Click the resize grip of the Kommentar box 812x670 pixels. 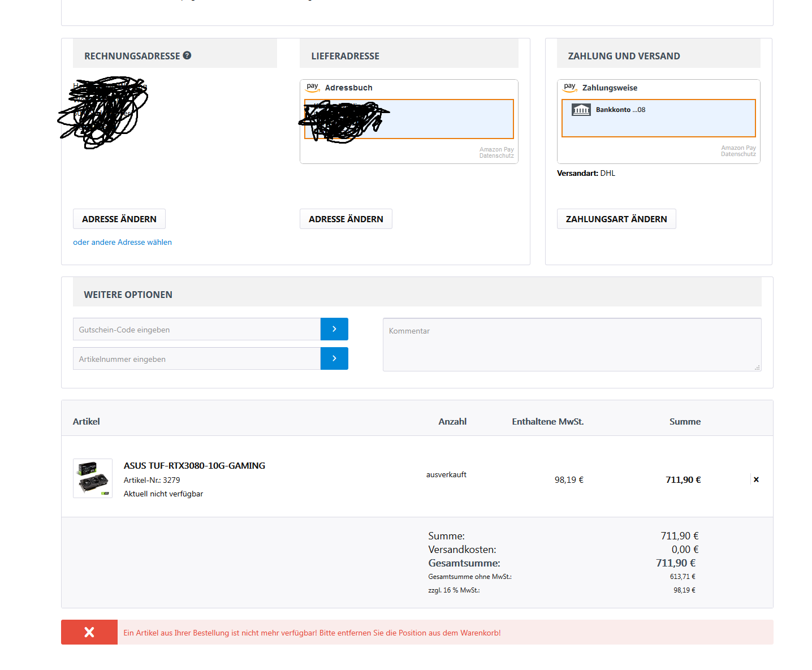[x=757, y=368]
